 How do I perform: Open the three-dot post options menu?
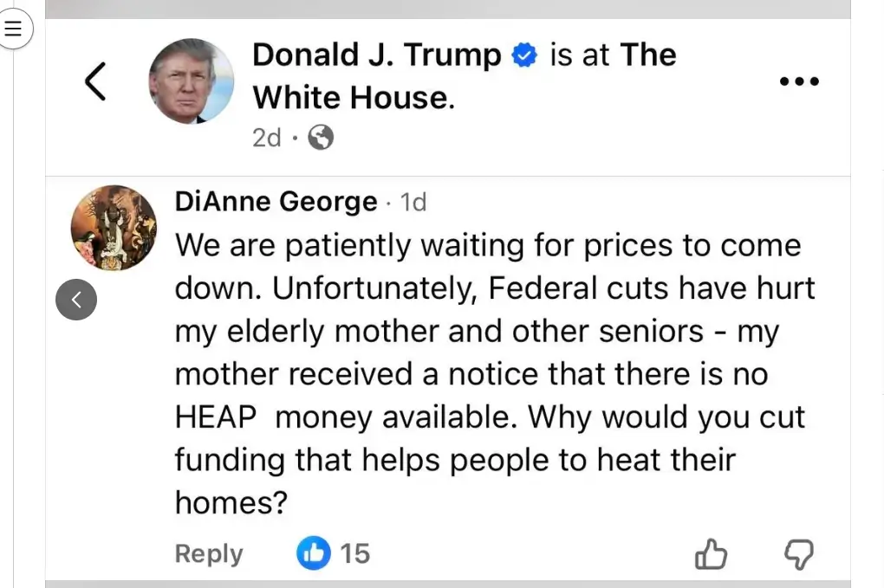(798, 81)
